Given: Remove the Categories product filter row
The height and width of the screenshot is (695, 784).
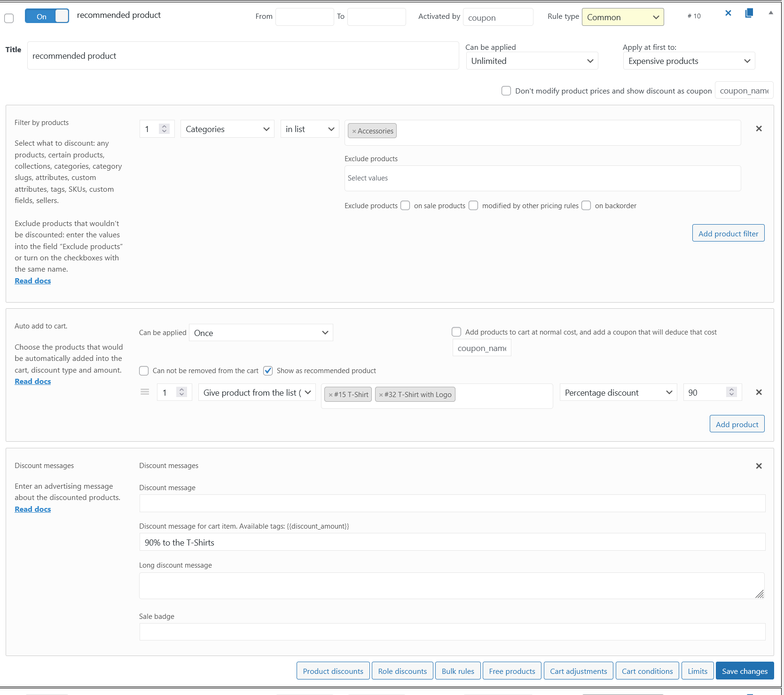Looking at the screenshot, I should 759,128.
